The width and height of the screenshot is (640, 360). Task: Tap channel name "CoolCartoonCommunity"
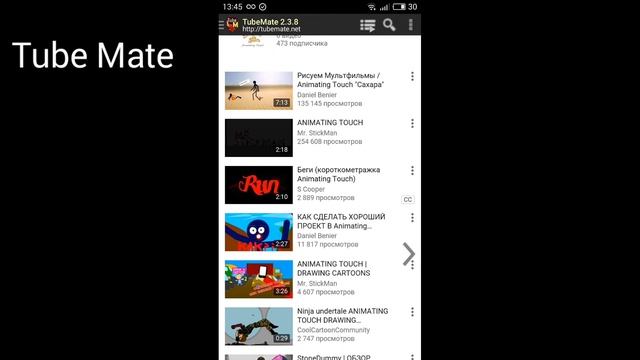(333, 330)
